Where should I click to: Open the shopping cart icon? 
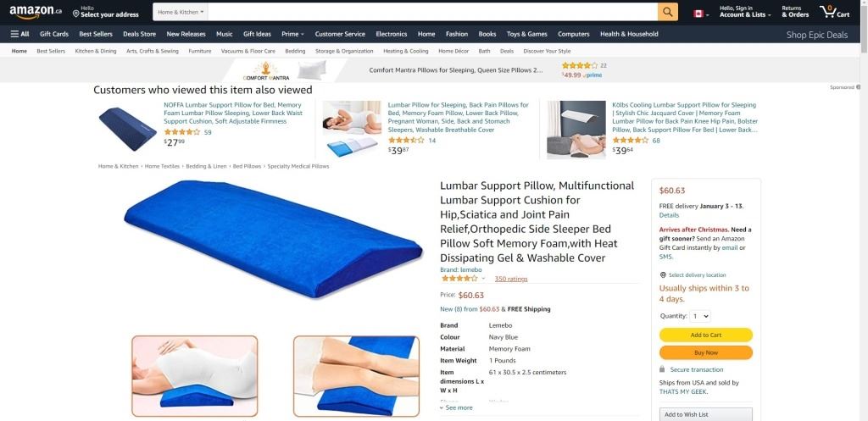(x=835, y=12)
